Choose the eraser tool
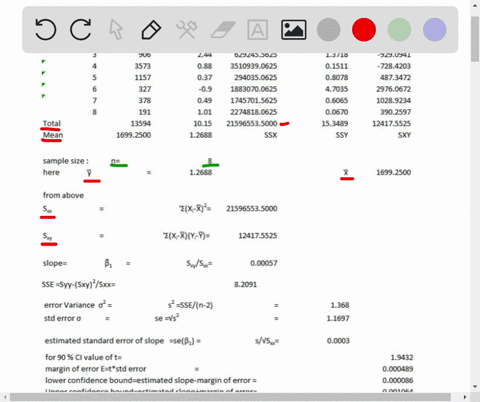480x402 pixels. (x=223, y=30)
